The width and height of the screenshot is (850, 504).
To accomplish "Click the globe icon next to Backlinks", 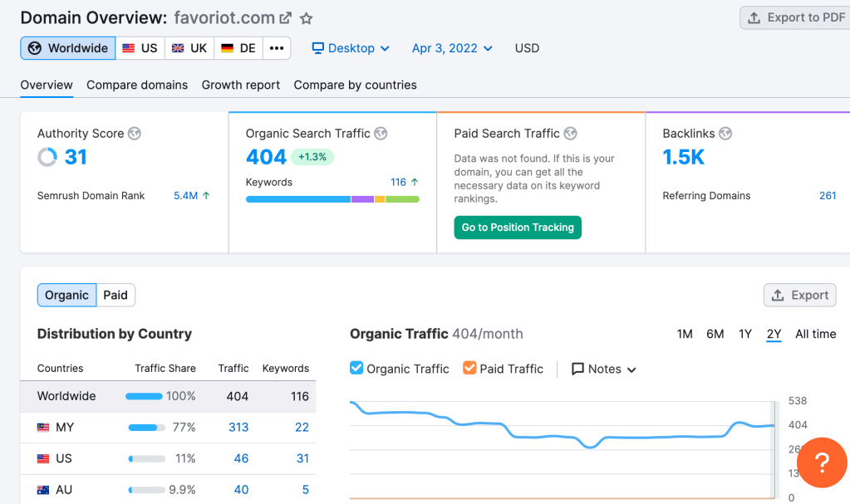I will pos(725,134).
